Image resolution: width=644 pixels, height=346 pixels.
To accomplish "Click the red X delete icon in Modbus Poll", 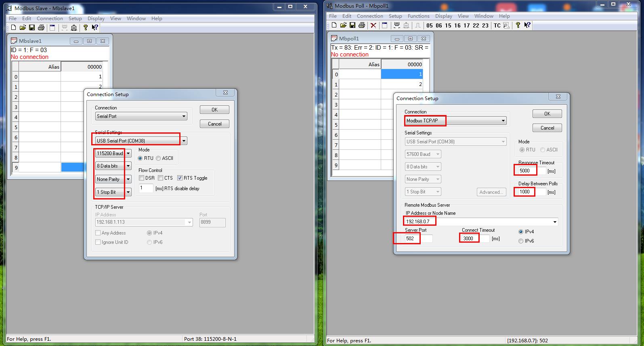I will [373, 25].
